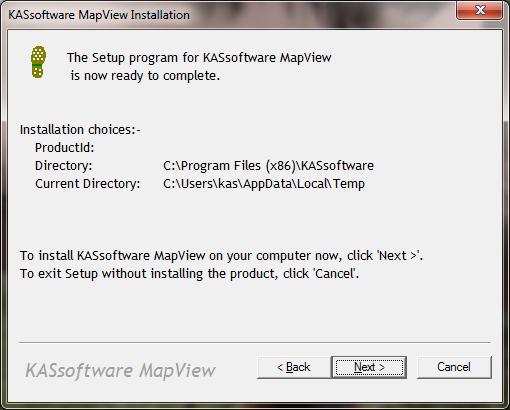This screenshot has width=510, height=410.
Task: Proceed by clicking the Next > button
Action: point(369,367)
